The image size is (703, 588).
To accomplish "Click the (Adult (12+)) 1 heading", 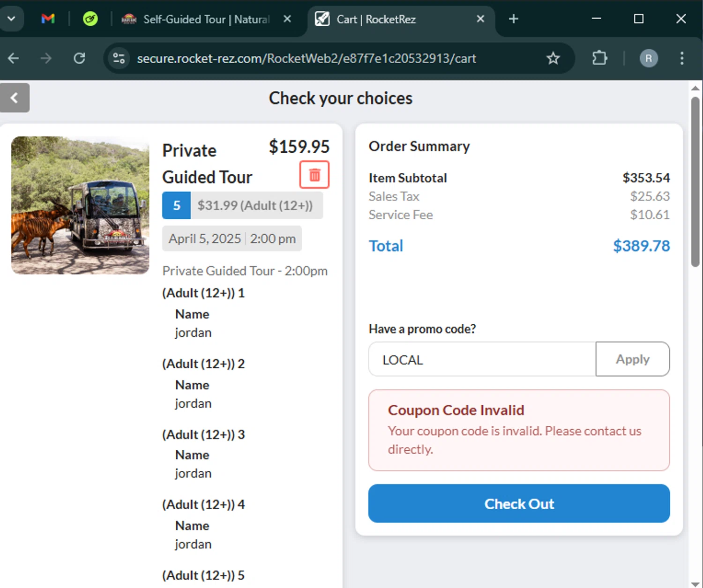I will pos(203,293).
